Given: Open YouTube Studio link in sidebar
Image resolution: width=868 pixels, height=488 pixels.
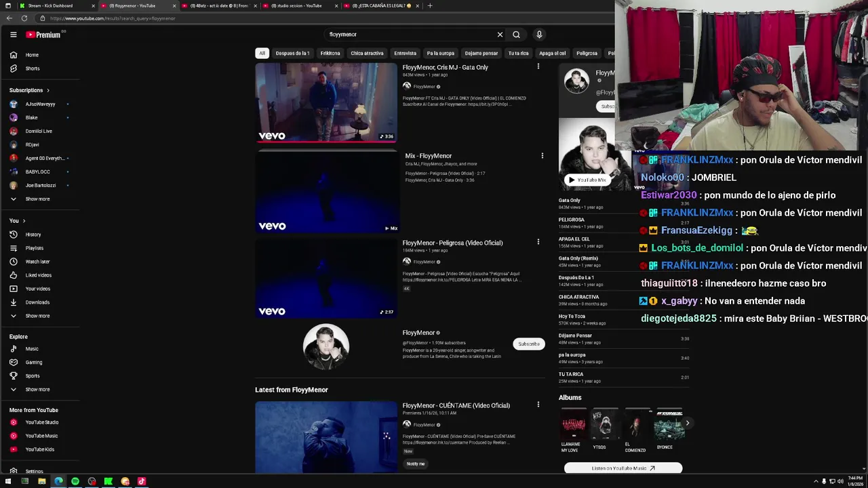Looking at the screenshot, I should pos(41,422).
